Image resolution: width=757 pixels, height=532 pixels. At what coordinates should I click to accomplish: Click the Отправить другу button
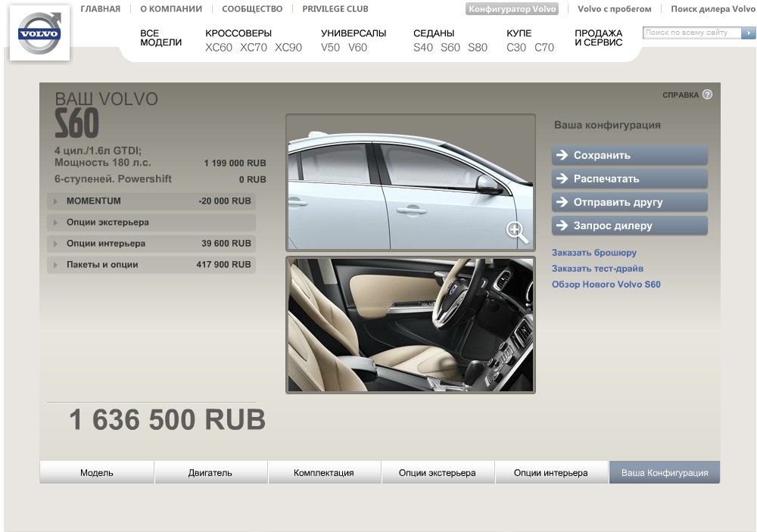[x=629, y=202]
